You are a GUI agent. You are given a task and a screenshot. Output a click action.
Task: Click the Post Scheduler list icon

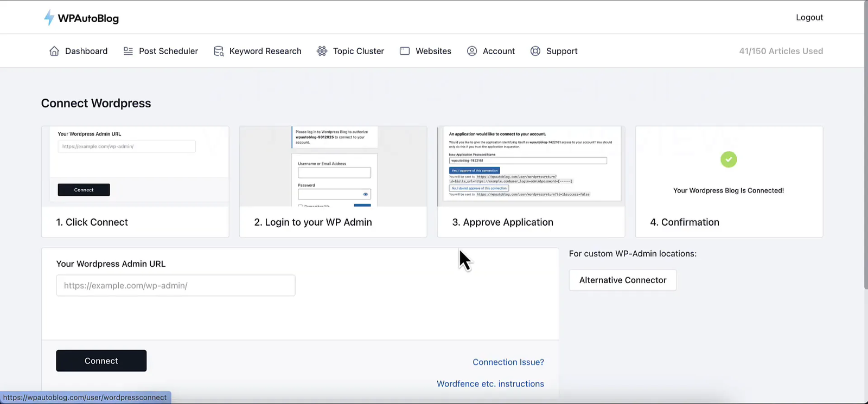(128, 51)
